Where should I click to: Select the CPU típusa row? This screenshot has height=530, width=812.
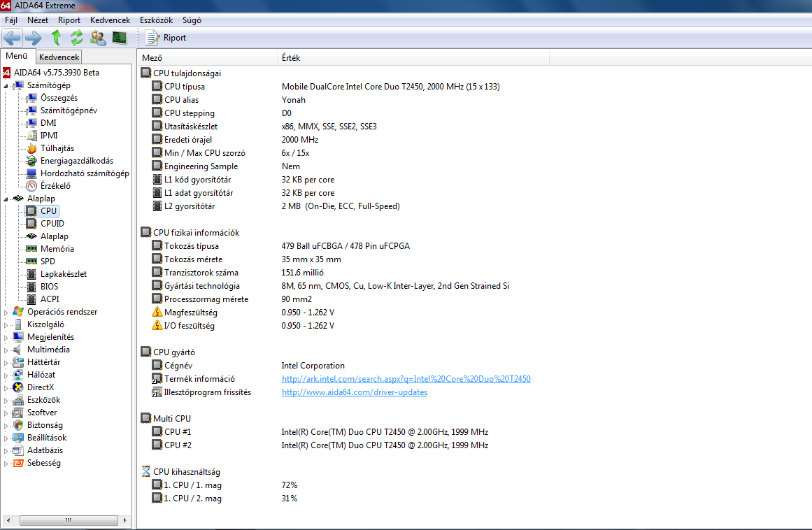tap(326, 87)
